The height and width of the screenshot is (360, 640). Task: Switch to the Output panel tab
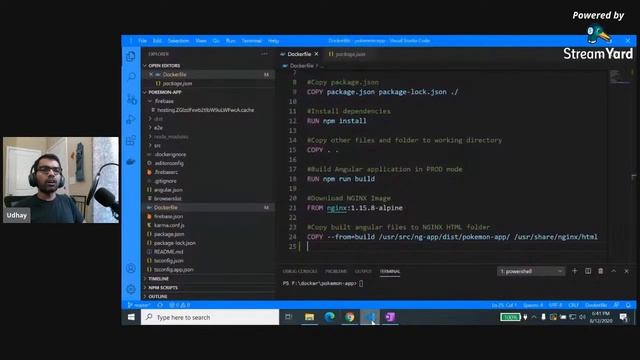(363, 271)
